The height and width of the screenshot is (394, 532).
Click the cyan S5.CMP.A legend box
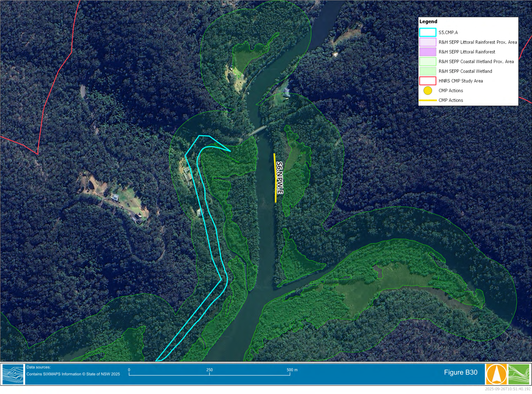coord(428,32)
